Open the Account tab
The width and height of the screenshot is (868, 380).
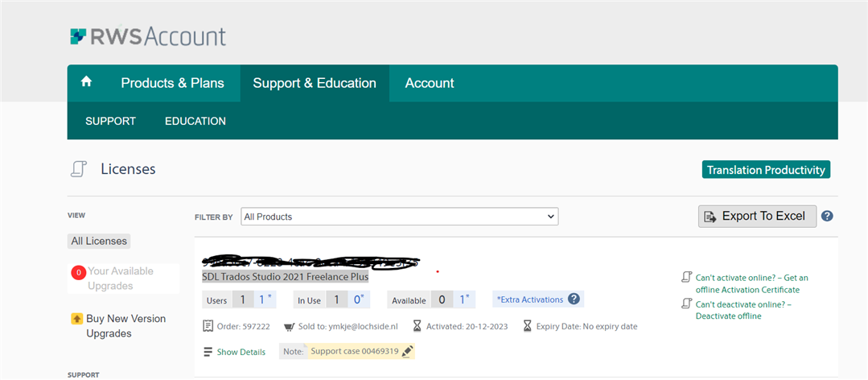430,83
